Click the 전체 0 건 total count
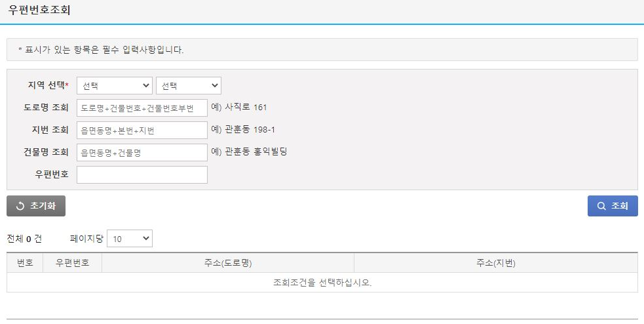This screenshot has height=324, width=644. [24, 239]
